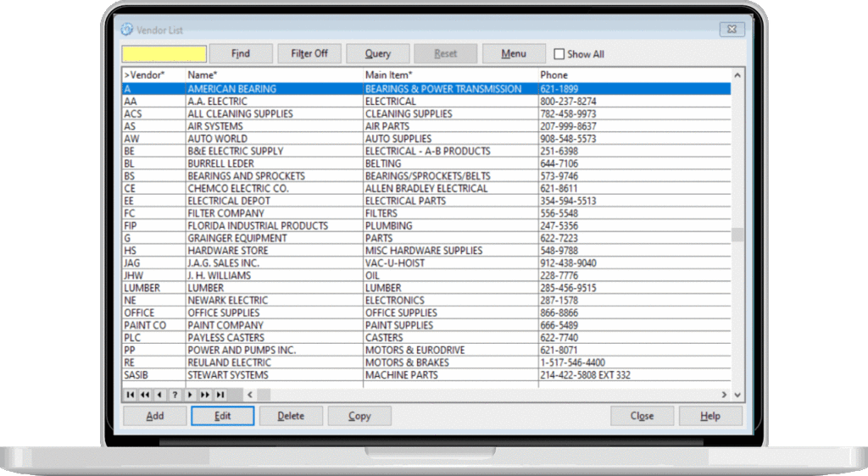Viewport: 868px width, 476px height.
Task: Select the AIR SYSTEMS row
Action: 426,126
